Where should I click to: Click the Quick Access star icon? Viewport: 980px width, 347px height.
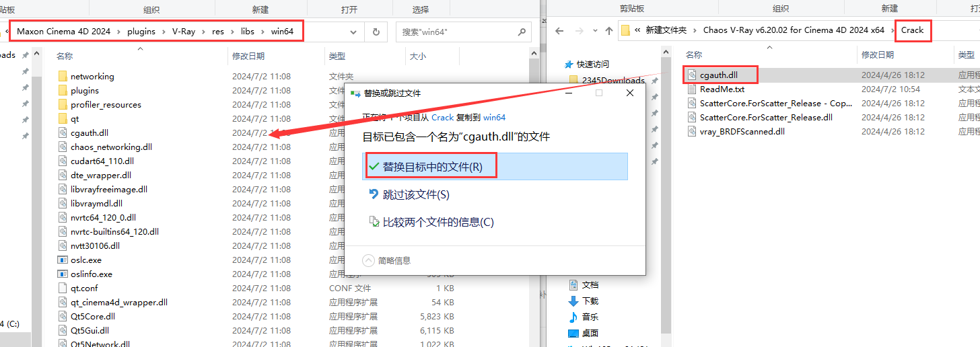570,64
